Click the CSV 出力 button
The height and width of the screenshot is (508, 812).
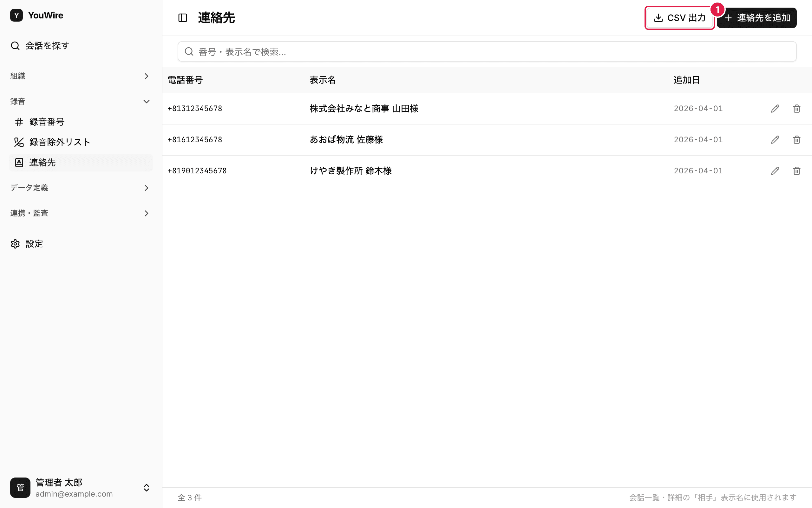[x=679, y=18]
